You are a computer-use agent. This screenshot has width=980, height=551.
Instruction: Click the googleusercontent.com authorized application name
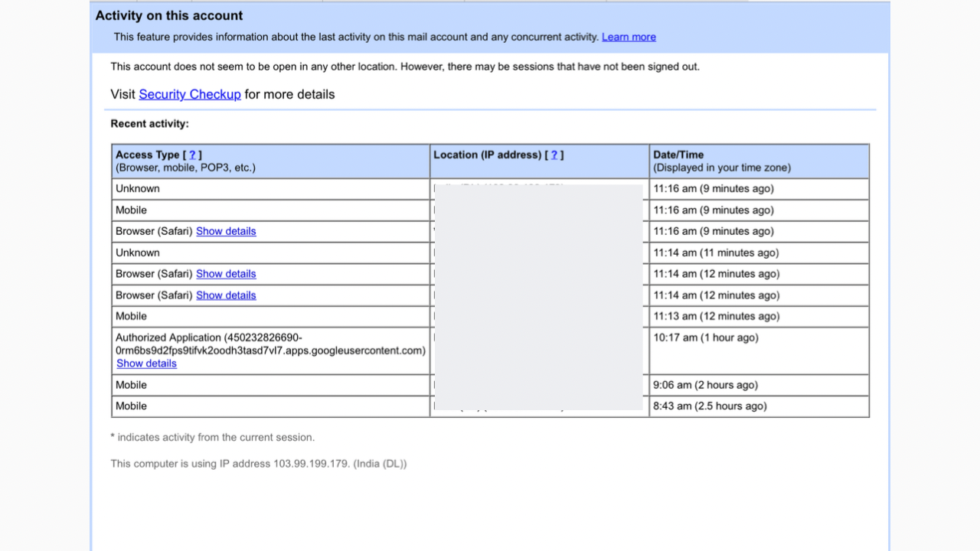270,344
